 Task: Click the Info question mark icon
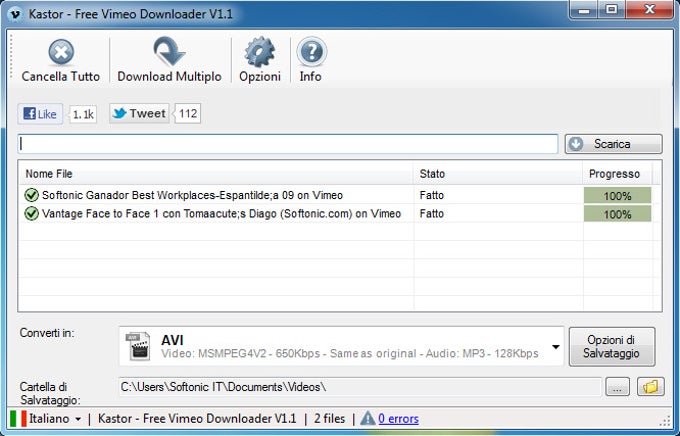pyautogui.click(x=311, y=52)
